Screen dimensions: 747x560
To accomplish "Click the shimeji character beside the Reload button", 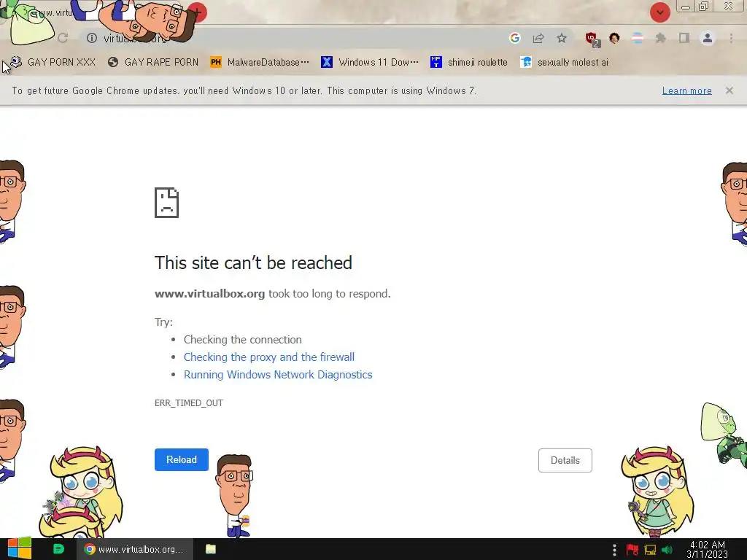I will (x=235, y=496).
